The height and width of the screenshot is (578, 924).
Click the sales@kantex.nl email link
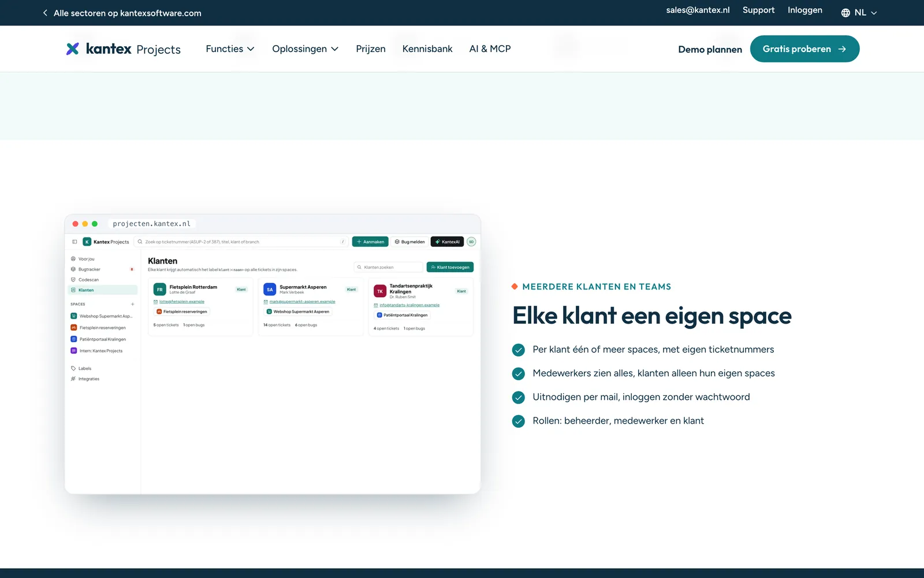[698, 10]
